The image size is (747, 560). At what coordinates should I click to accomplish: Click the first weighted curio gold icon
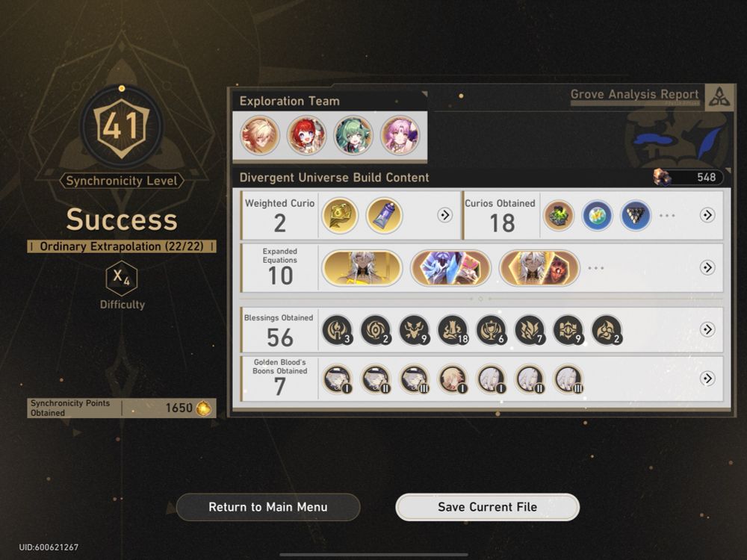tap(340, 215)
